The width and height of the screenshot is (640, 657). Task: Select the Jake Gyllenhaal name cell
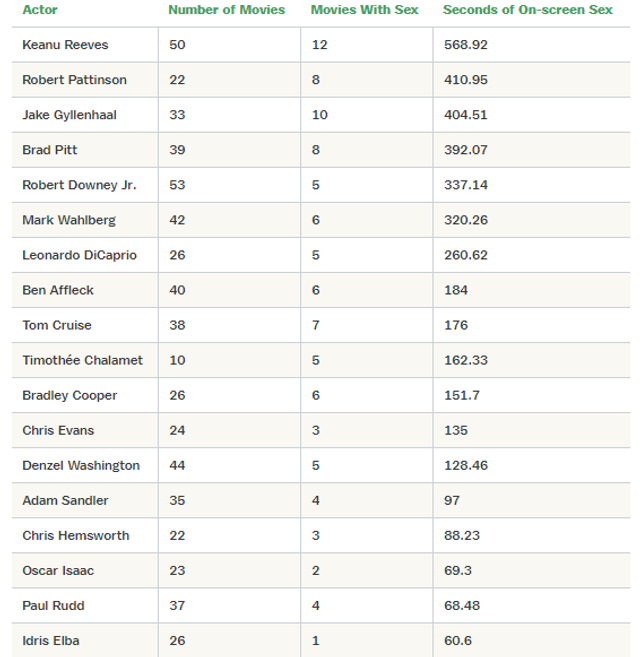click(x=69, y=115)
